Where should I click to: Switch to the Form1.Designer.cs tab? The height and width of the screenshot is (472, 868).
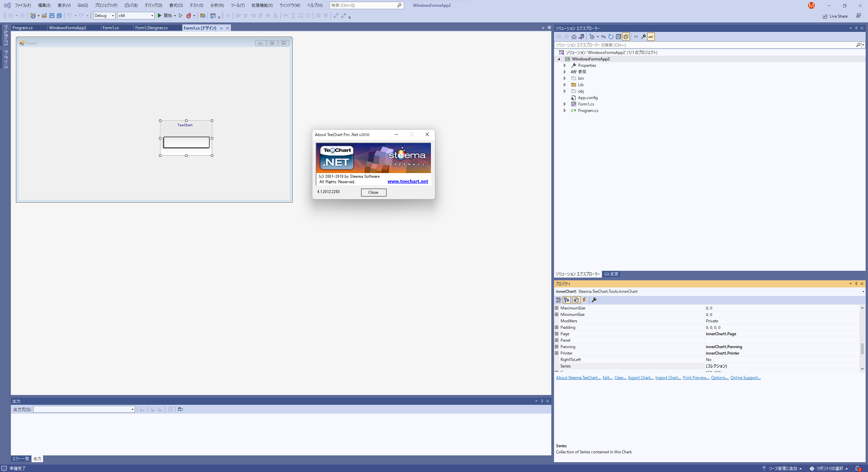pos(151,28)
